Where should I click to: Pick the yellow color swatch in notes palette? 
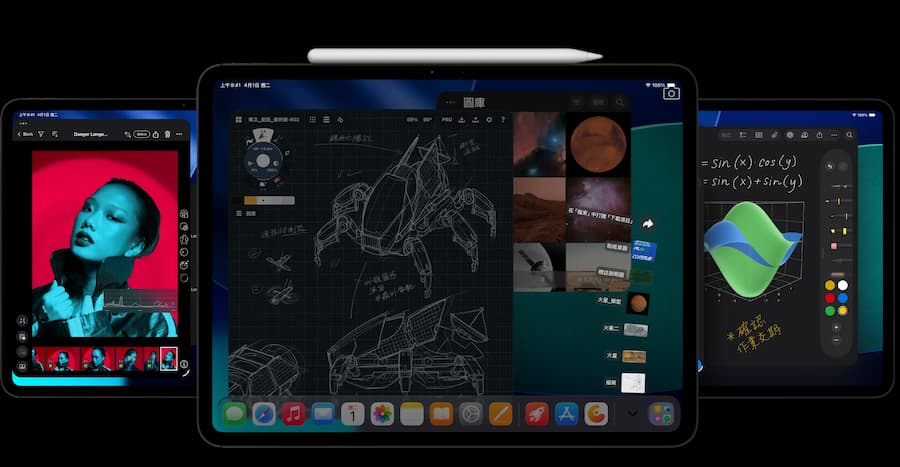tap(830, 285)
